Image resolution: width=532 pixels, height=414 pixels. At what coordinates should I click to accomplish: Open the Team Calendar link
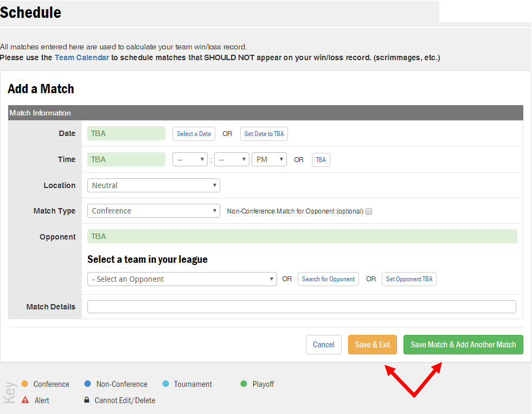click(82, 57)
